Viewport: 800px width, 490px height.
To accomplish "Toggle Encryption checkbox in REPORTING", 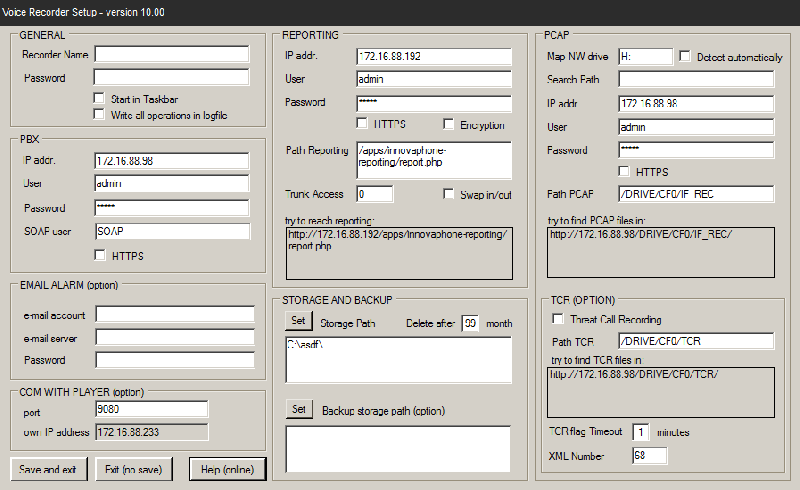I will 448,124.
